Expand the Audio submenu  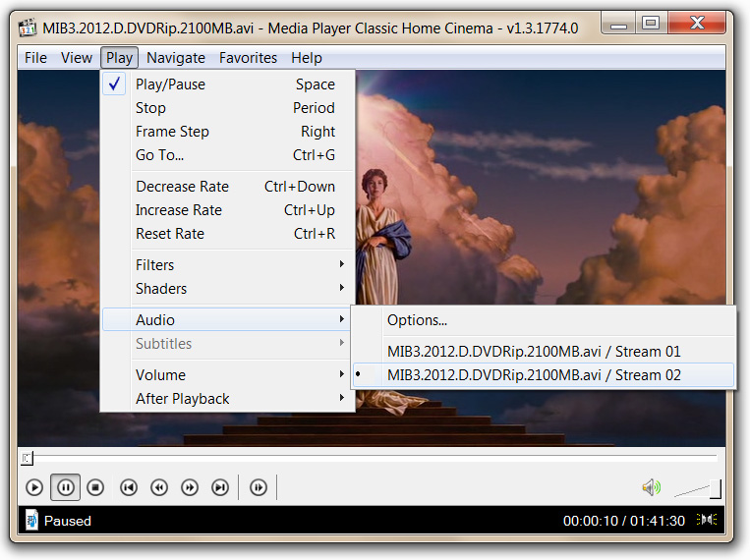[228, 319]
